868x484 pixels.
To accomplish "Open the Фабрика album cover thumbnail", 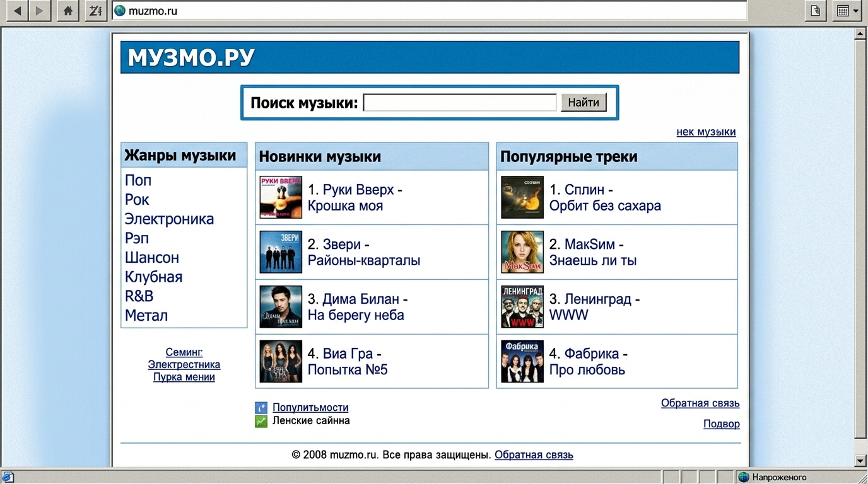I will tap(522, 362).
